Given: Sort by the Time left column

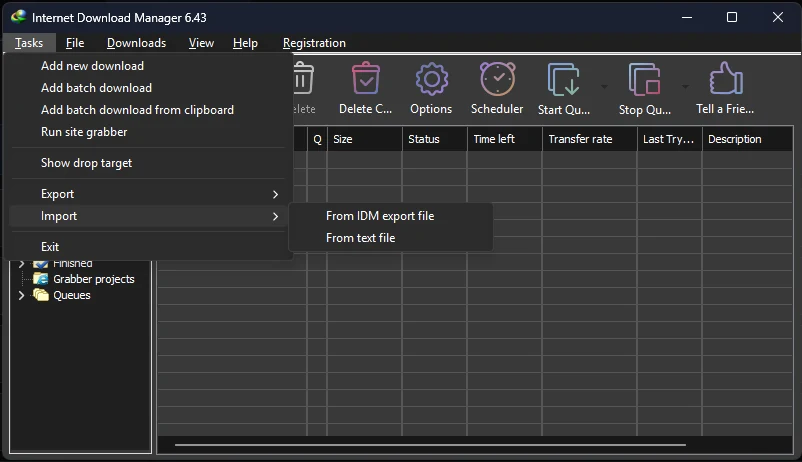Looking at the screenshot, I should click(505, 139).
